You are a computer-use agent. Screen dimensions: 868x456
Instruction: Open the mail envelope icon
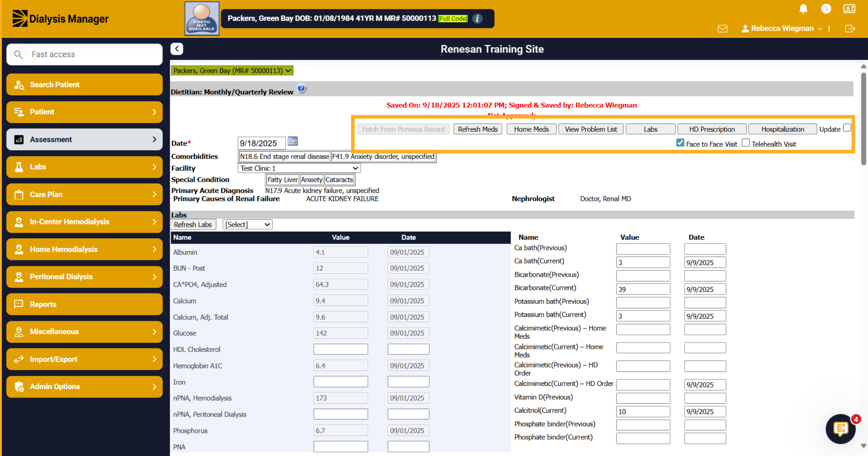pos(722,29)
